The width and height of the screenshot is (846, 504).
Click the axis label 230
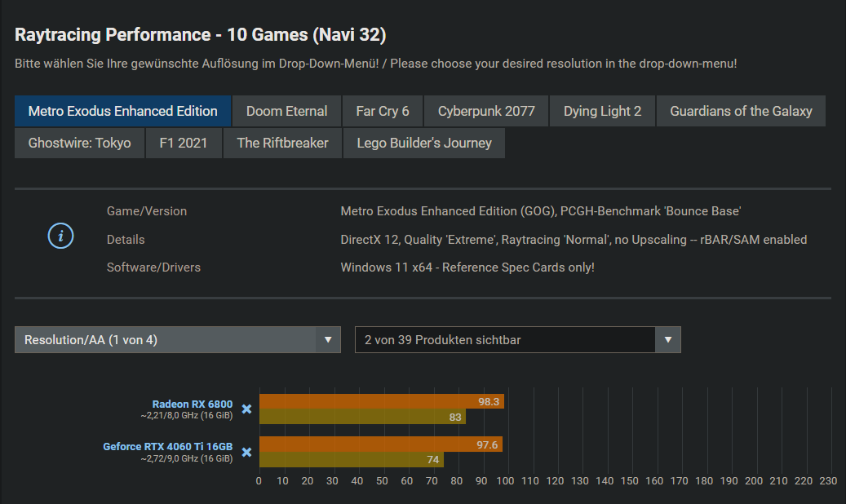pyautogui.click(x=828, y=481)
